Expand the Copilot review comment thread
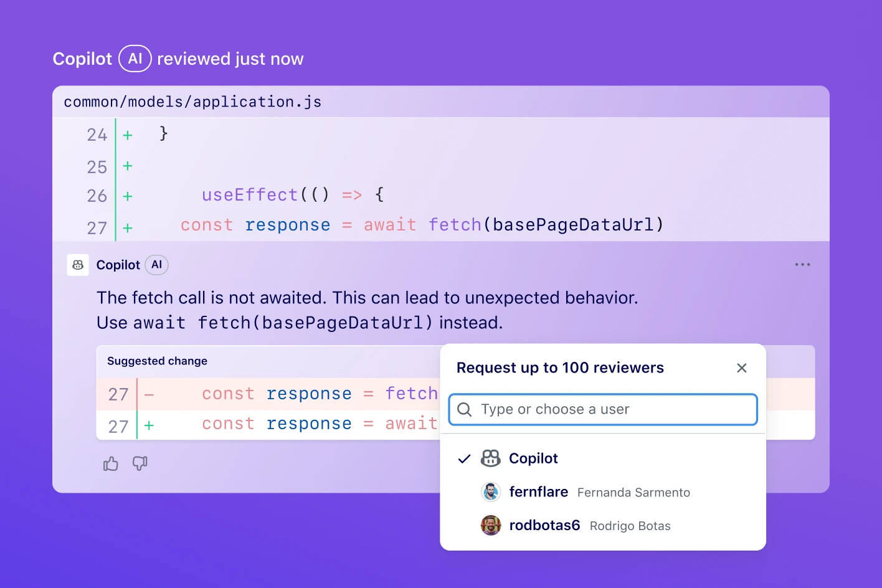 [x=118, y=264]
